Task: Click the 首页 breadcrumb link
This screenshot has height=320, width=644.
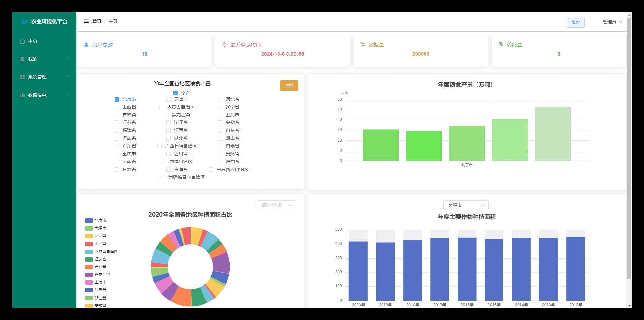Action: pos(97,21)
